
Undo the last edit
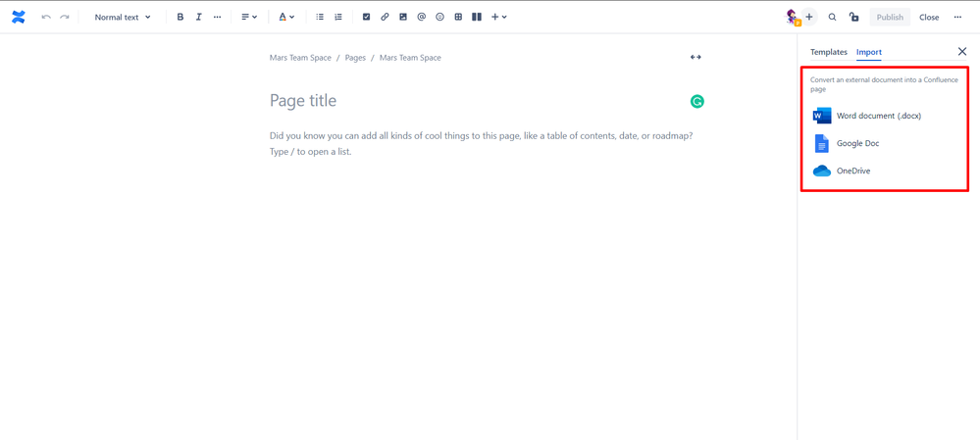pos(46,18)
